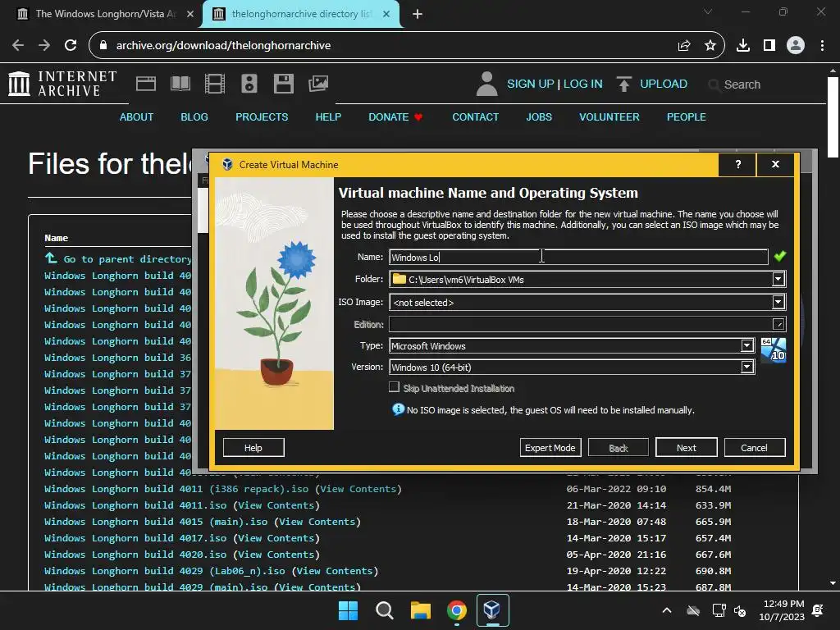Show hidden tray icons chevron
840x630 pixels.
(667, 610)
